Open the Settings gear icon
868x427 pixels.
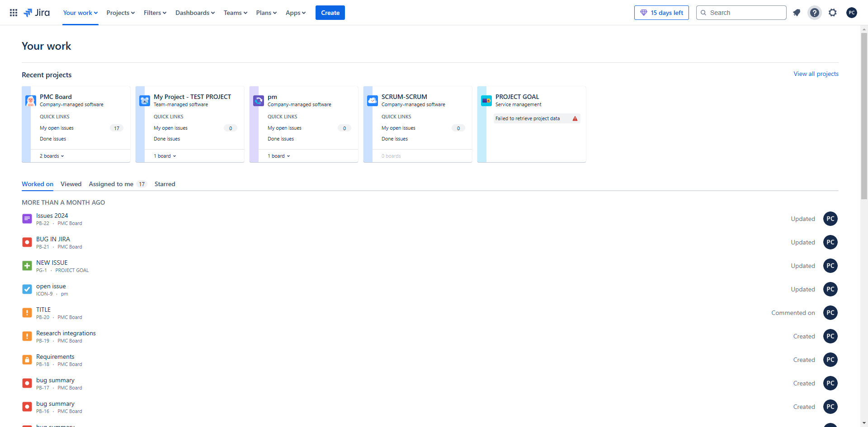pos(833,13)
